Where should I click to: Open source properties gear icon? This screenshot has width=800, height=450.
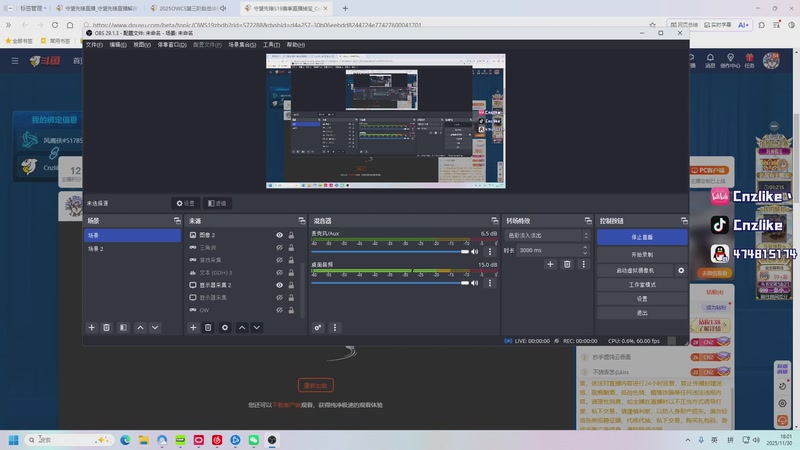tap(224, 328)
